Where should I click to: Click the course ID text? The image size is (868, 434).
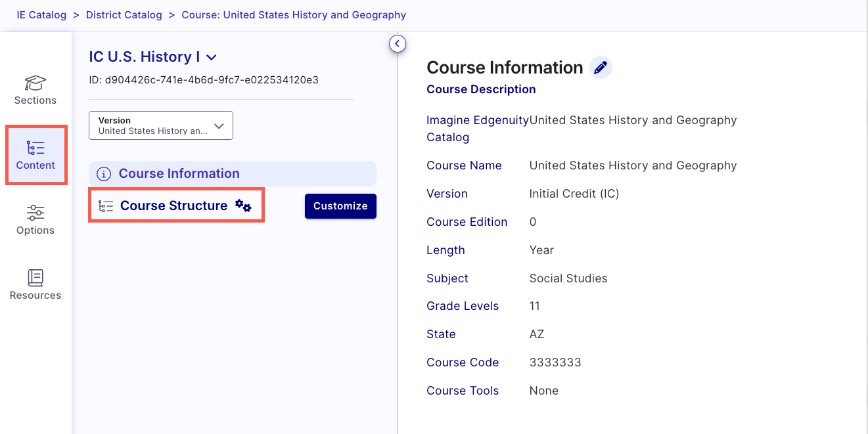point(204,80)
